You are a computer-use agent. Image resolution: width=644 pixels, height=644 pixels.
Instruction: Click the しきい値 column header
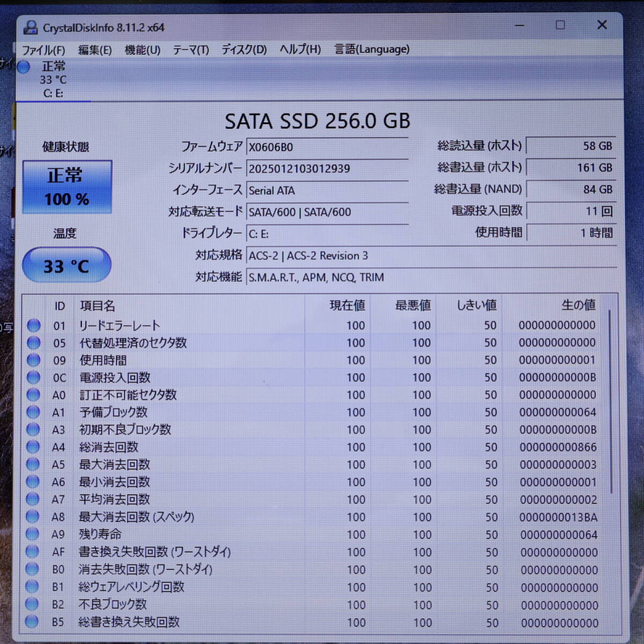pos(477,305)
